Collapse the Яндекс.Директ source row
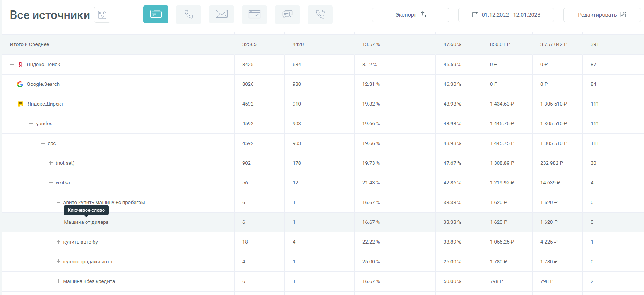The width and height of the screenshot is (644, 295). point(12,104)
